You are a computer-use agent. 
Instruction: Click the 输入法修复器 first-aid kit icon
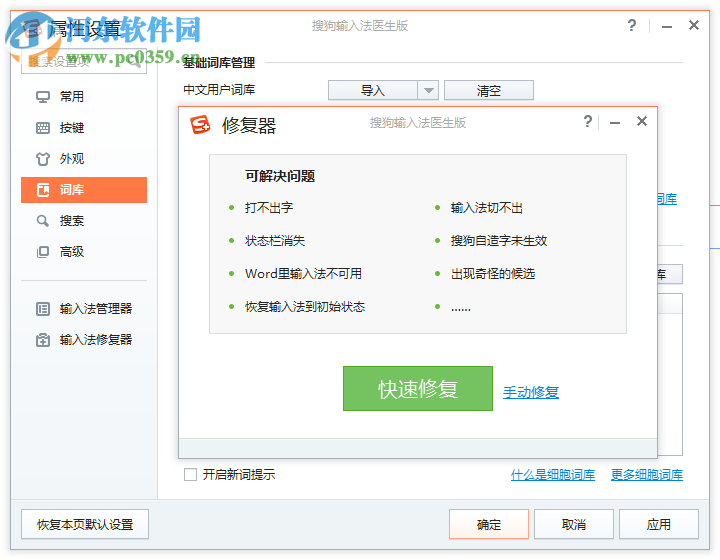[43, 340]
